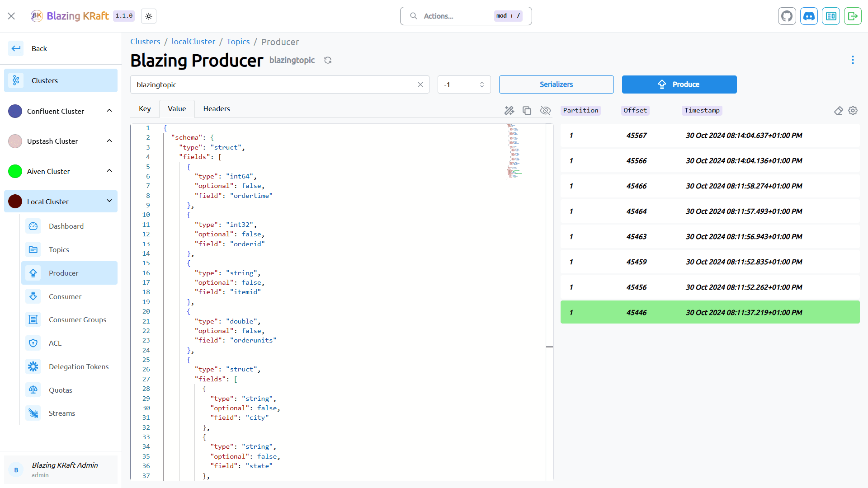Click the Topics breadcrumb link
The width and height of the screenshot is (868, 488).
(x=238, y=42)
